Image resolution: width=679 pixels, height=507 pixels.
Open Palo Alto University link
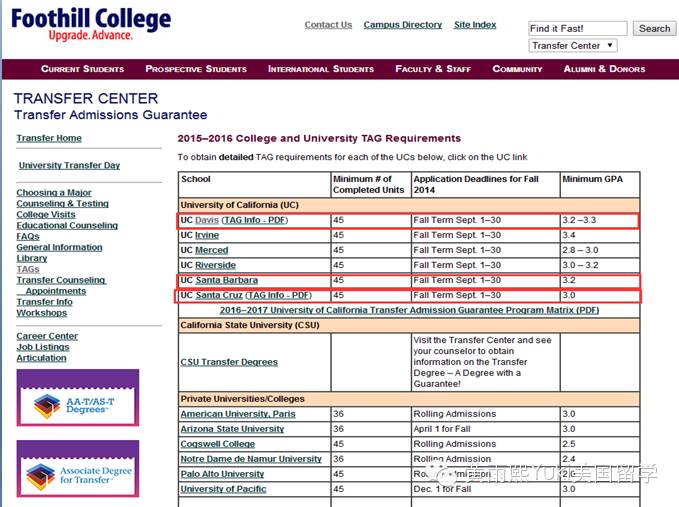point(222,474)
